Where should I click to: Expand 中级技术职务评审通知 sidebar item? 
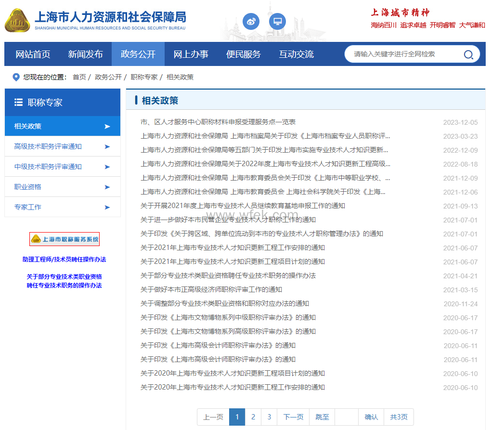(x=63, y=167)
